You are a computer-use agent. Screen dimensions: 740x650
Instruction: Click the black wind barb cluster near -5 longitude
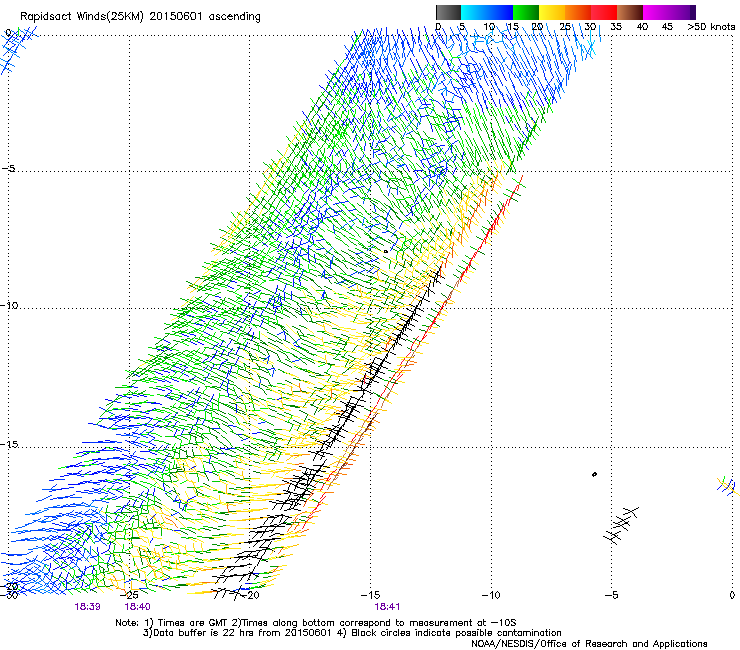click(621, 525)
